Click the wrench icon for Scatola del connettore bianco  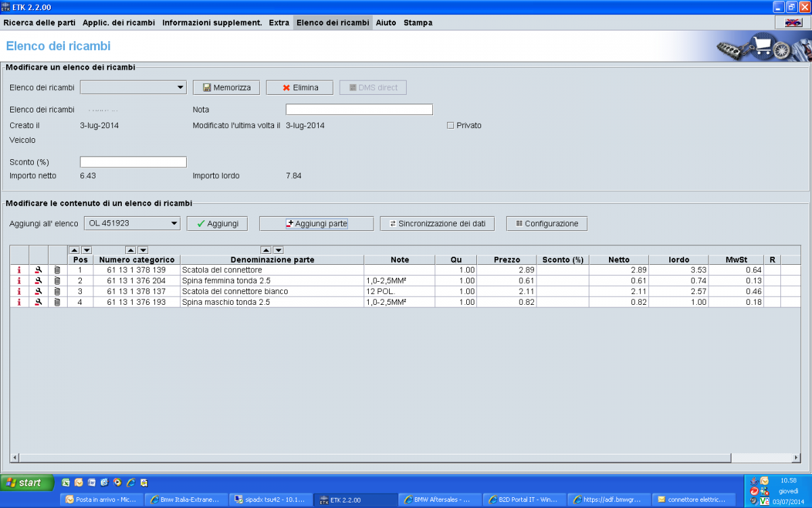click(x=39, y=292)
